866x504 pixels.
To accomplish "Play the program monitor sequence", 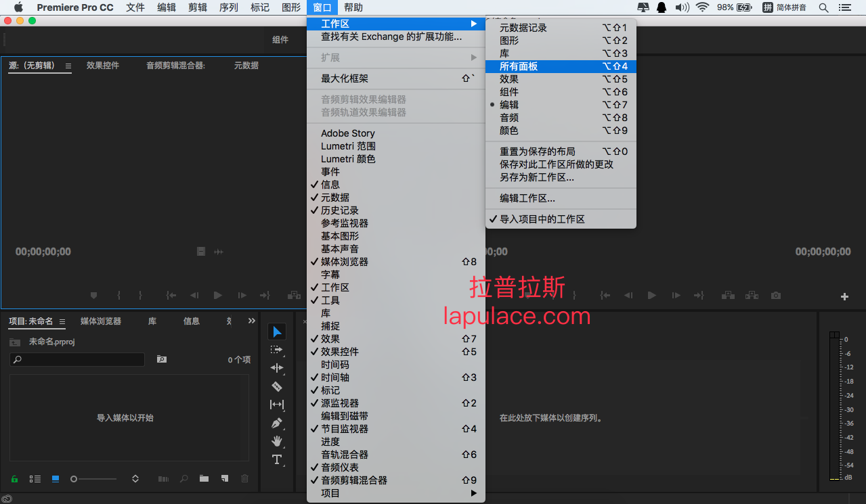I will coord(651,296).
